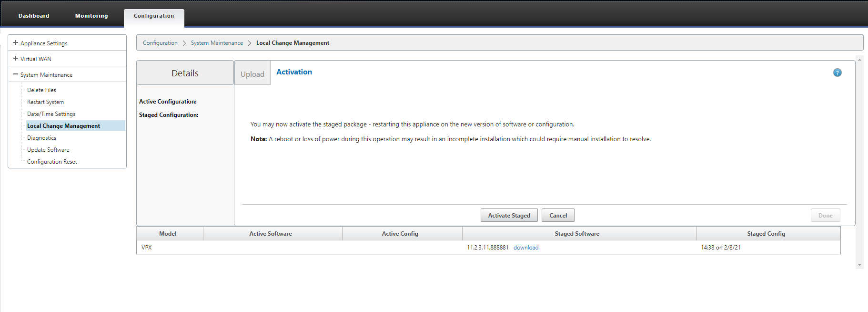Click the download link for staged software
Viewport: 868px width, 312px height.
point(526,248)
